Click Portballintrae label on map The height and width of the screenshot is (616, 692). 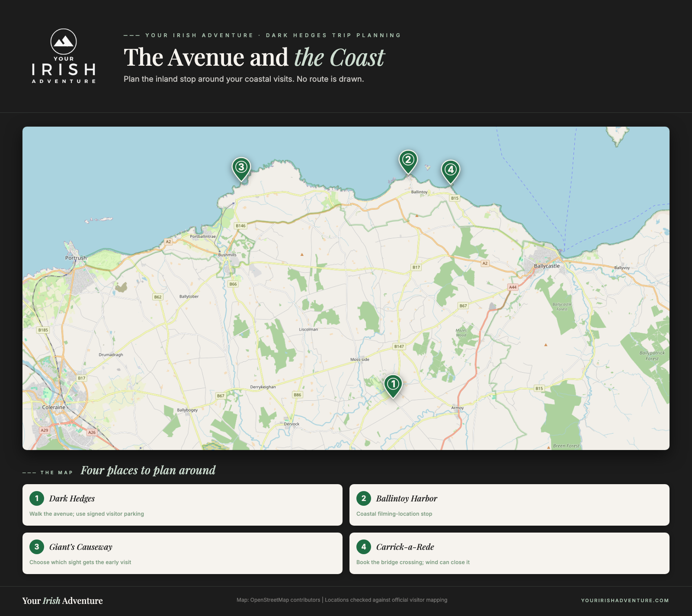coord(203,236)
